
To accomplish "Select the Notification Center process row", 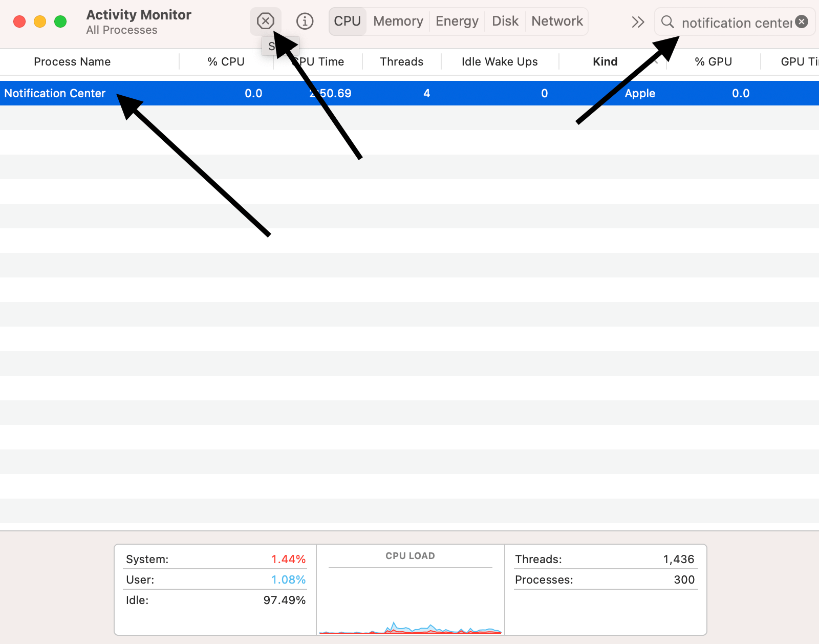I will pyautogui.click(x=409, y=93).
